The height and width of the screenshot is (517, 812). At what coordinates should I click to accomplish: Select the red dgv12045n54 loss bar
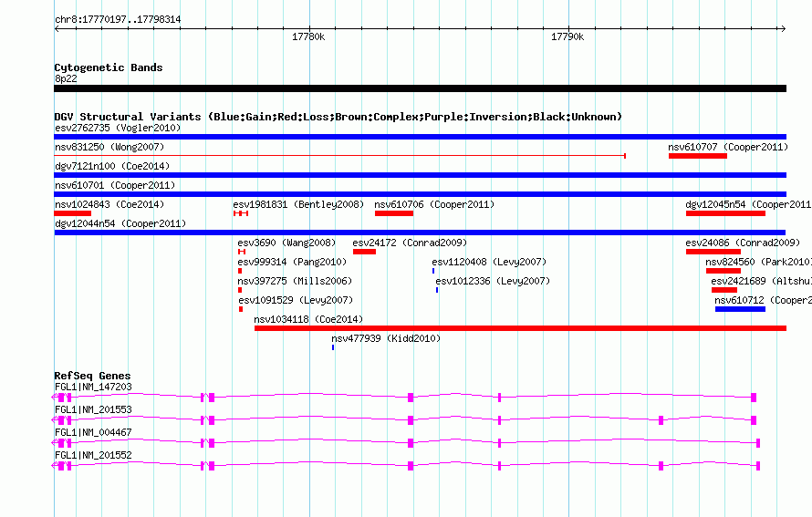pyautogui.click(x=725, y=213)
